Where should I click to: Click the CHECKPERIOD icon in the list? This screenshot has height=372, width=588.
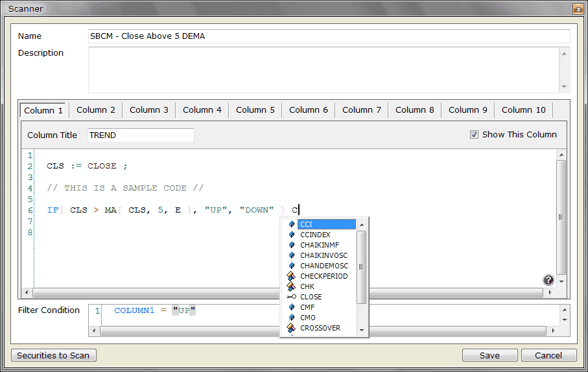pos(292,276)
